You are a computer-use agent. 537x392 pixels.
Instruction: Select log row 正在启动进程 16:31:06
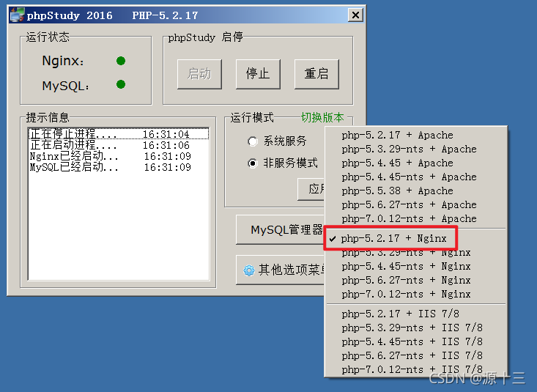pos(119,145)
